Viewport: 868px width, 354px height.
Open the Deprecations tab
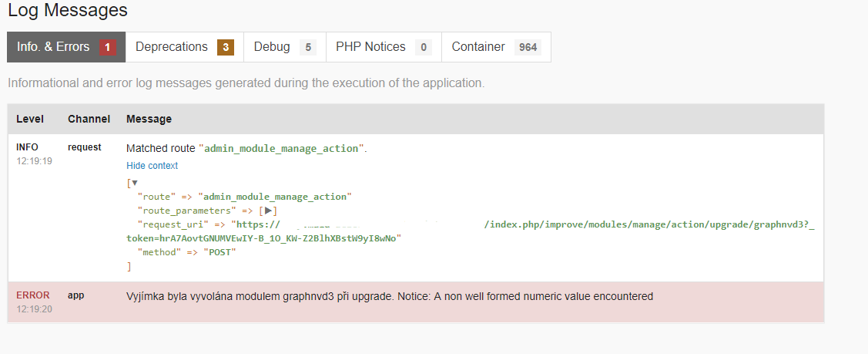(171, 47)
